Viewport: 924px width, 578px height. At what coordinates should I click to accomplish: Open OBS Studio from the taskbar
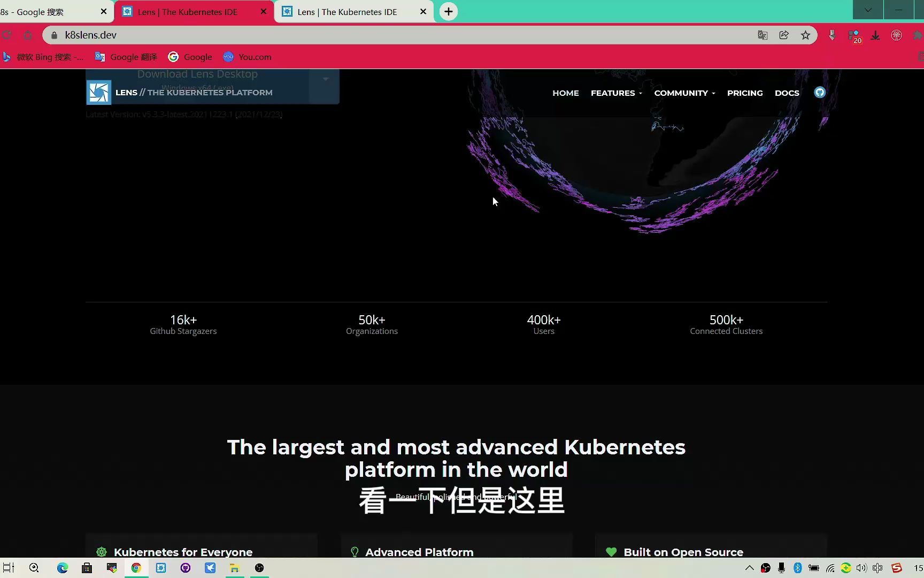259,568
